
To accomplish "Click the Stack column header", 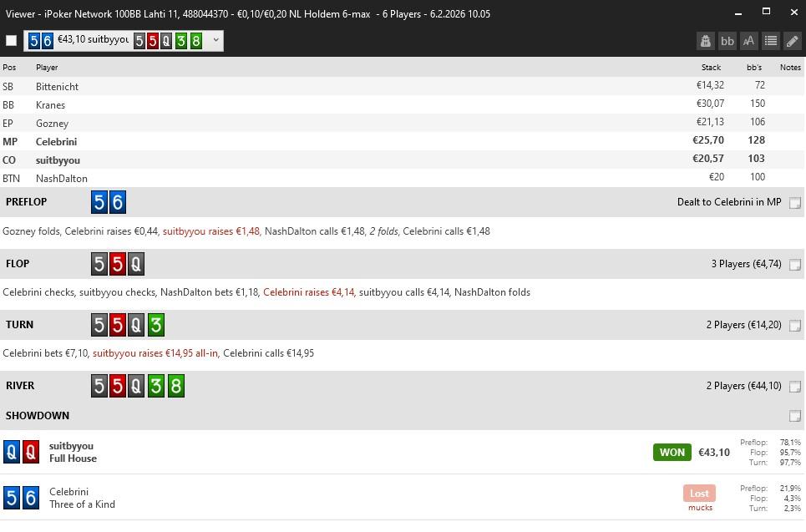I will (710, 68).
